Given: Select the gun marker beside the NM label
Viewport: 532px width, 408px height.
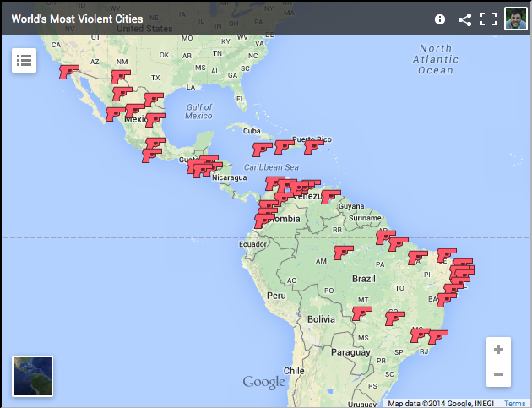Looking at the screenshot, I should [121, 77].
